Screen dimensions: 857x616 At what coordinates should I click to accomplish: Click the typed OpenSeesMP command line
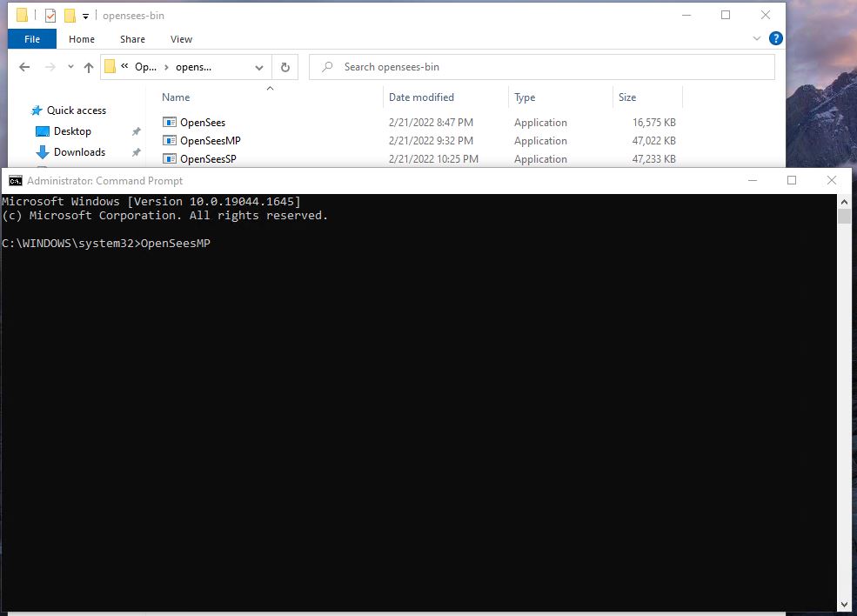pyautogui.click(x=106, y=244)
